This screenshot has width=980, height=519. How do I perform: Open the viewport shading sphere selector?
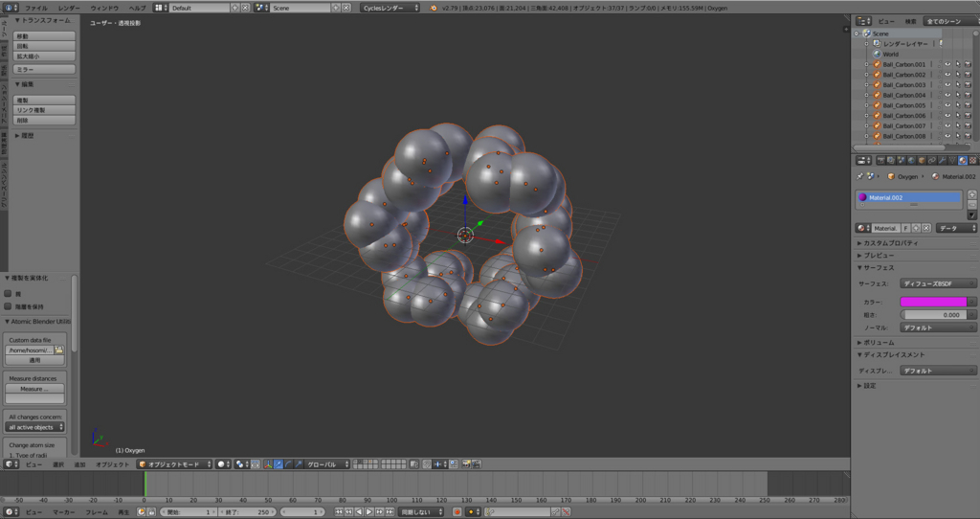pos(224,464)
